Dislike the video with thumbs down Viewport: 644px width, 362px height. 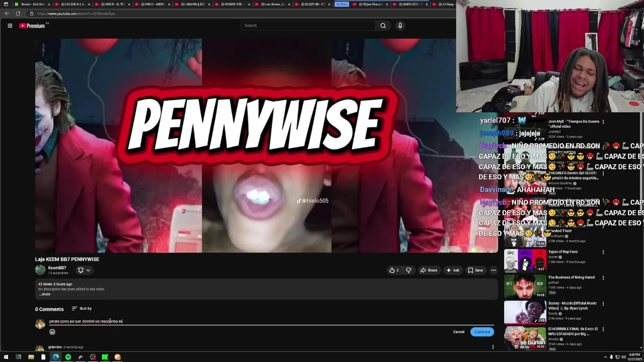coord(409,270)
